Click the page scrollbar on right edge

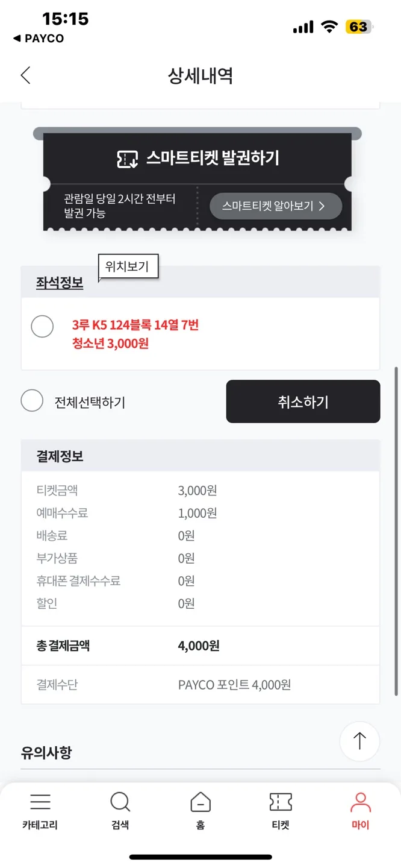point(396,530)
